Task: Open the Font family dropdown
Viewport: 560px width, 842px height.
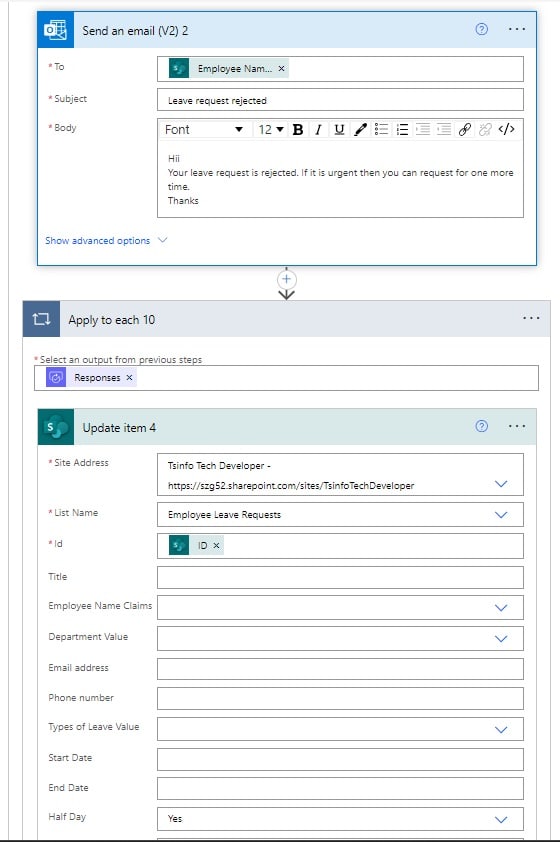Action: (204, 129)
